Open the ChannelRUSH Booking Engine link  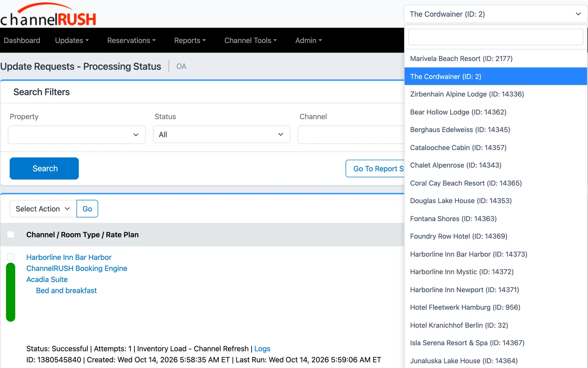77,268
